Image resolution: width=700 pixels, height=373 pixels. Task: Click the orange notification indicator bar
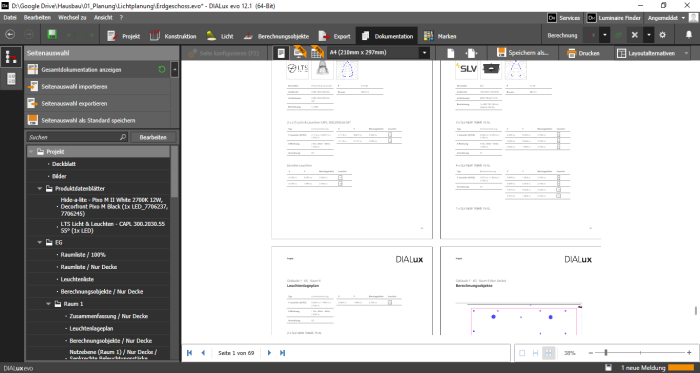click(681, 368)
